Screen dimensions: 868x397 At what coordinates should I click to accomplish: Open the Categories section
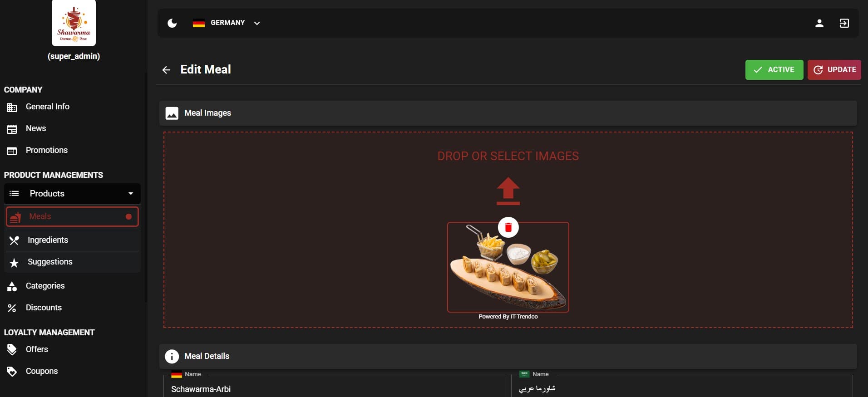pyautogui.click(x=45, y=286)
